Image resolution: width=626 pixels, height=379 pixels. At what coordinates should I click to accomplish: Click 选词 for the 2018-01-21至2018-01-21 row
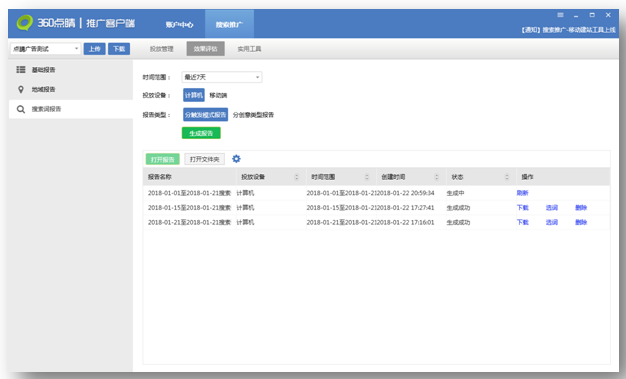[x=552, y=222]
